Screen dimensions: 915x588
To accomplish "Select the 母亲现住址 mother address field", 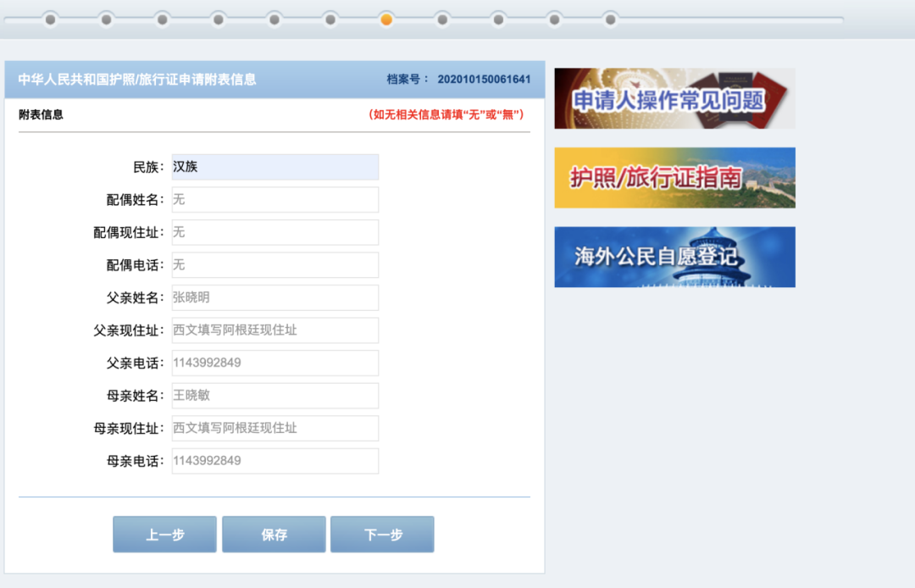I will point(273,428).
